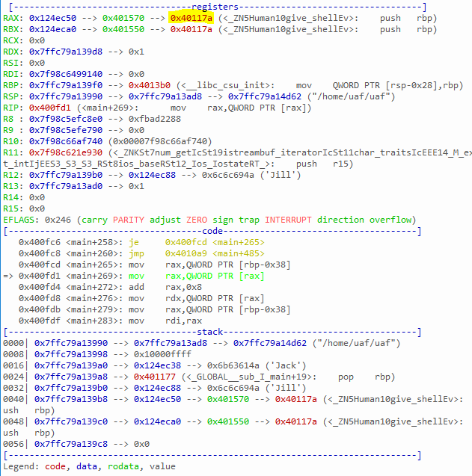
Task: Click the ZERO flag in EFLAGS
Action: [197, 220]
